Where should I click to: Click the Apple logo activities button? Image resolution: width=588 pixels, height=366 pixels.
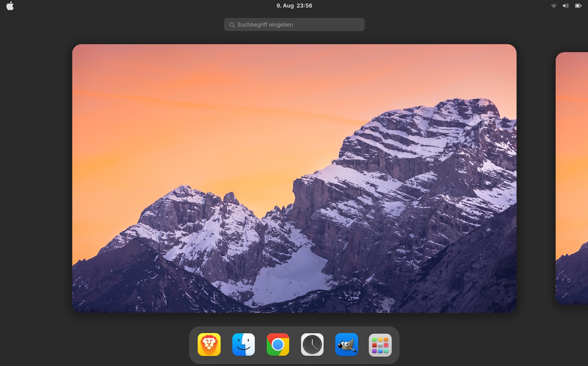(10, 6)
